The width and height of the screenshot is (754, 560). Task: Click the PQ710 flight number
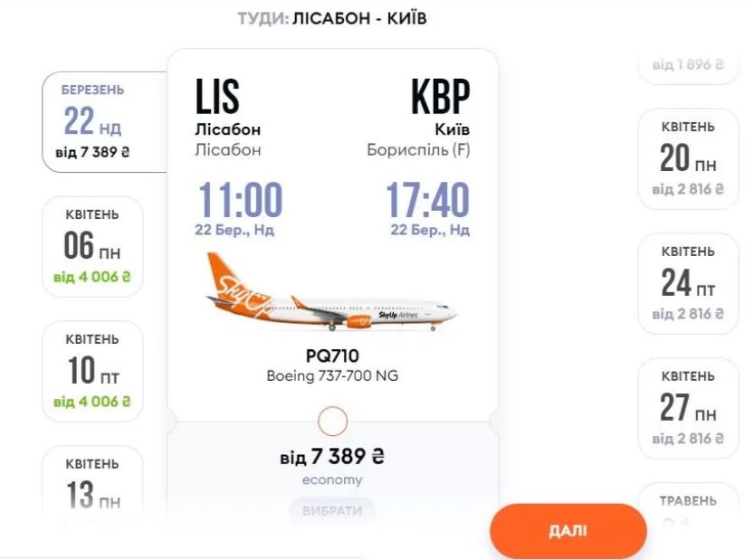[332, 356]
